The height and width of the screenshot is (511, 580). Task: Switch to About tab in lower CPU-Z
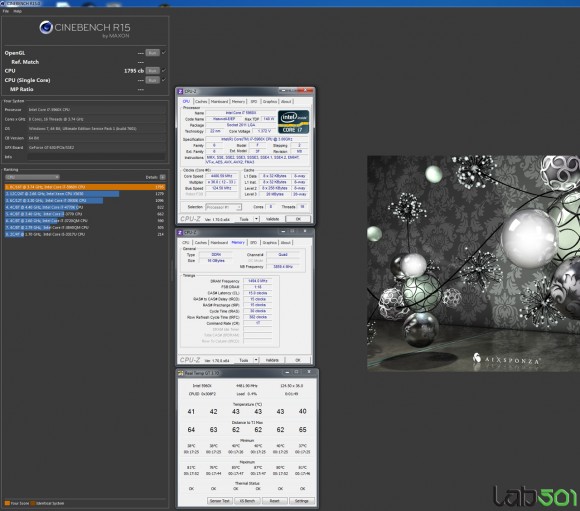(x=286, y=243)
